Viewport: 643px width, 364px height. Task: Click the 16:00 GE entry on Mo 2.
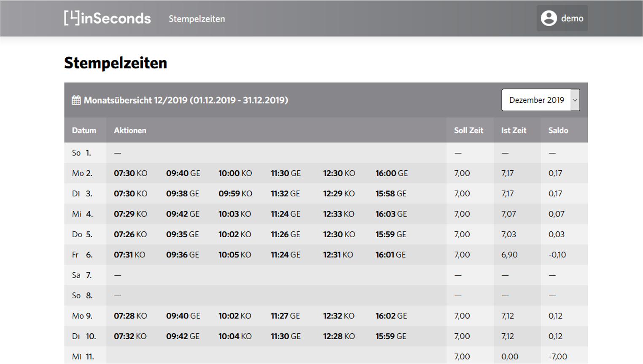392,173
